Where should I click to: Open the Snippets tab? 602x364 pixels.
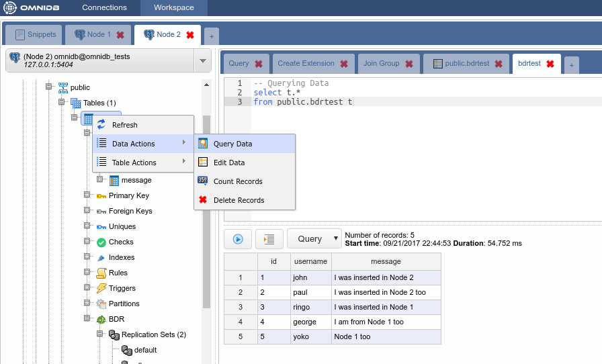pos(35,35)
